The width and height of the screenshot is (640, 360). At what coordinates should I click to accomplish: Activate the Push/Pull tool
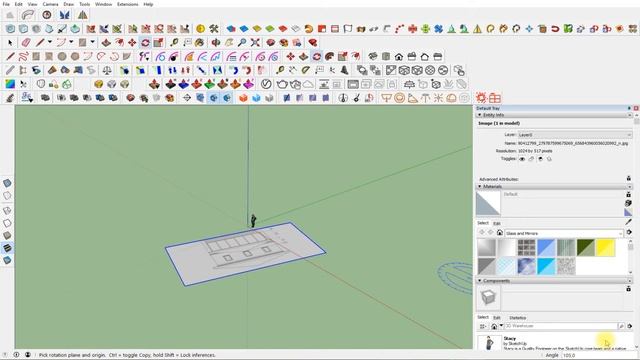tap(106, 42)
